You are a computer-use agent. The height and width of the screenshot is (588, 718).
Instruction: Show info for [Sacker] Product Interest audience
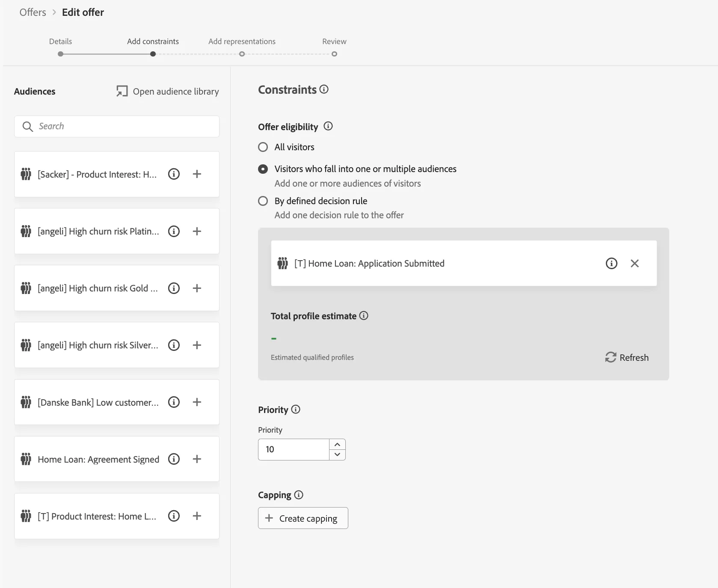point(174,174)
